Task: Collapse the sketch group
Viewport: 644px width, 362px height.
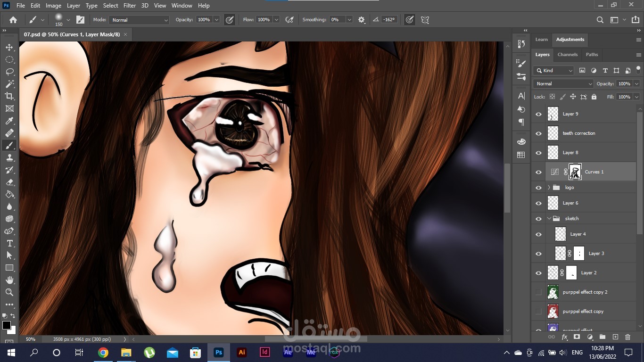Action: [549, 219]
